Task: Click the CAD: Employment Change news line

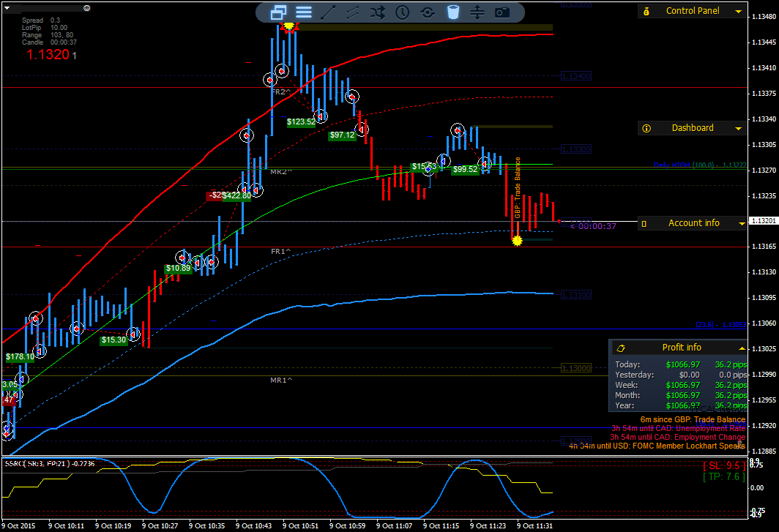Action: click(678, 437)
